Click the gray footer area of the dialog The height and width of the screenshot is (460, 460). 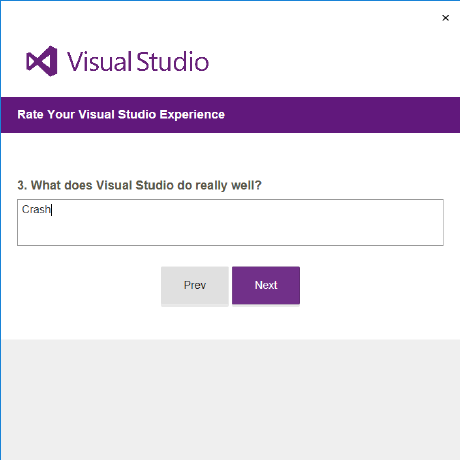pyautogui.click(x=230, y=400)
